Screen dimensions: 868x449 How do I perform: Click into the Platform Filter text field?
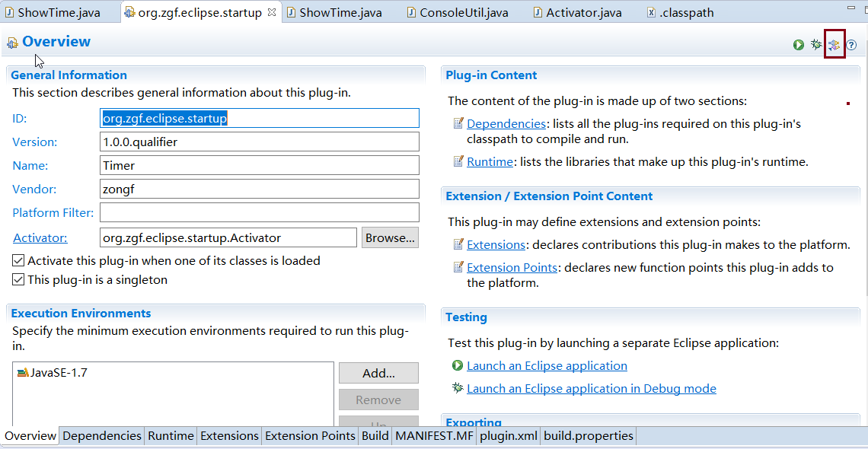click(x=259, y=212)
